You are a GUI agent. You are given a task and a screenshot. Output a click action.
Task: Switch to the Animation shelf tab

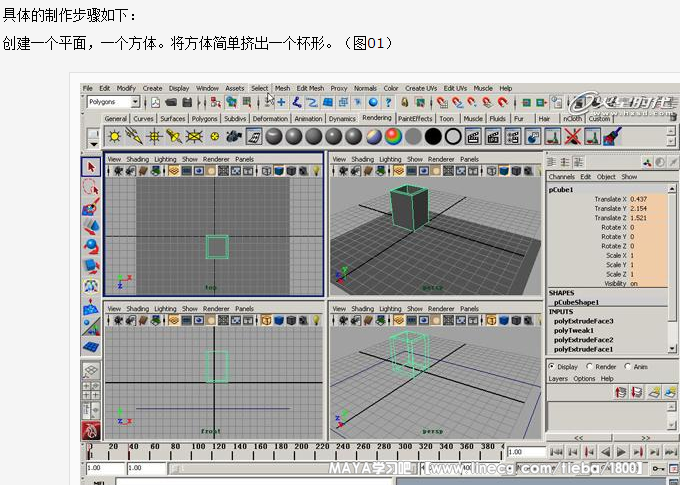(308, 118)
